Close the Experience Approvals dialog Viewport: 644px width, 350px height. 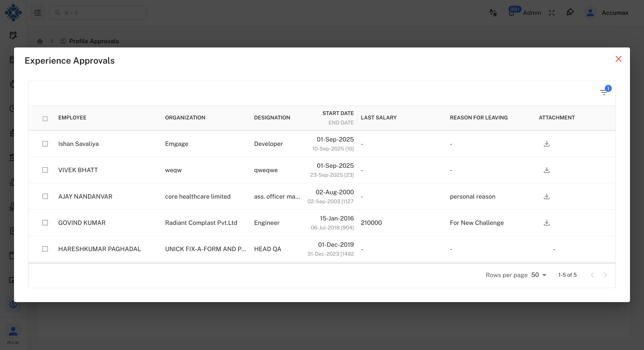(618, 59)
